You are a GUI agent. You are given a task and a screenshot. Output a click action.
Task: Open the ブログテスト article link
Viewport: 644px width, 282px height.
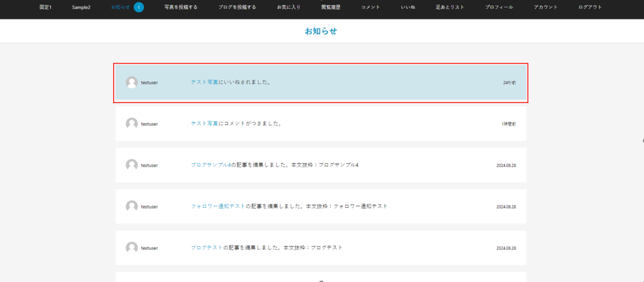(206, 247)
